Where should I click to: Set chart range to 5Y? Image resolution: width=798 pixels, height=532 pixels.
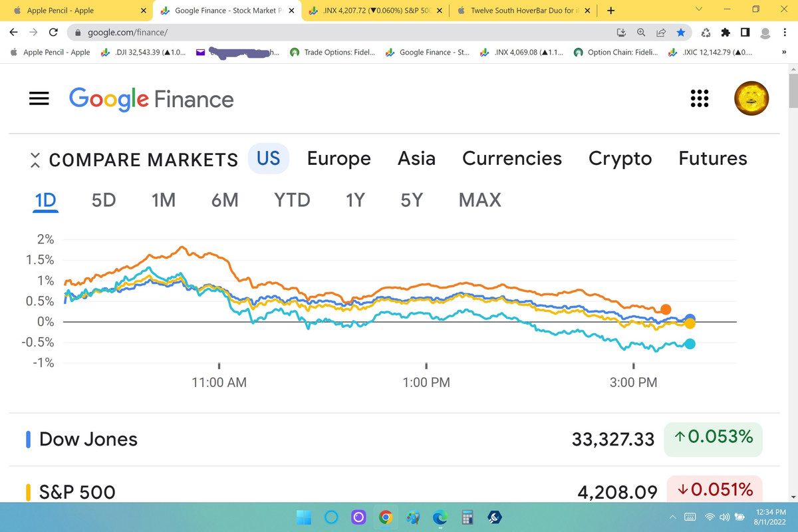(x=412, y=200)
